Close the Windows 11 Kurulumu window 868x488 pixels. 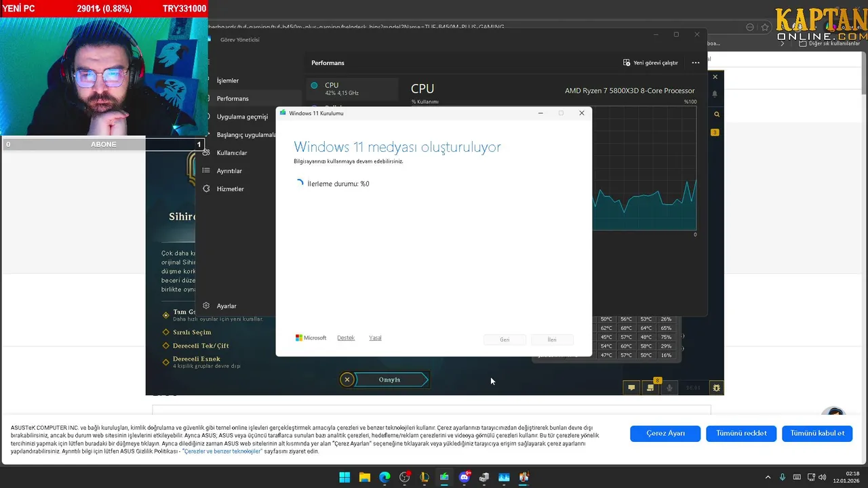pos(581,113)
